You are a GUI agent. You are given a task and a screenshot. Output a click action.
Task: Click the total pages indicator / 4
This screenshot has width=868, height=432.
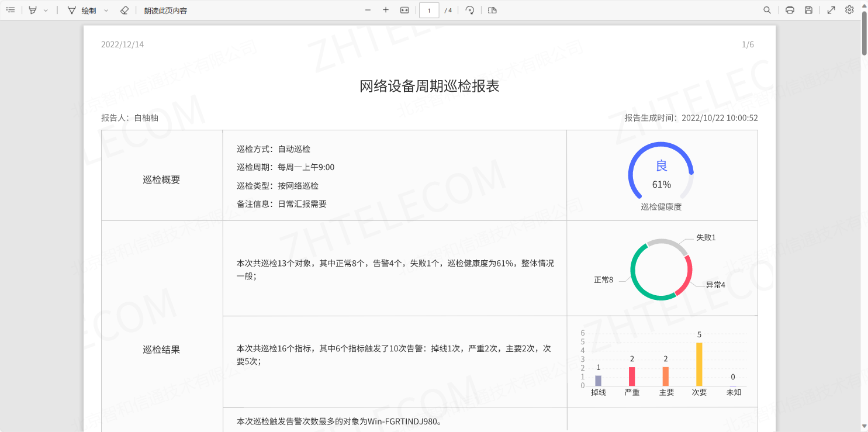pyautogui.click(x=448, y=11)
